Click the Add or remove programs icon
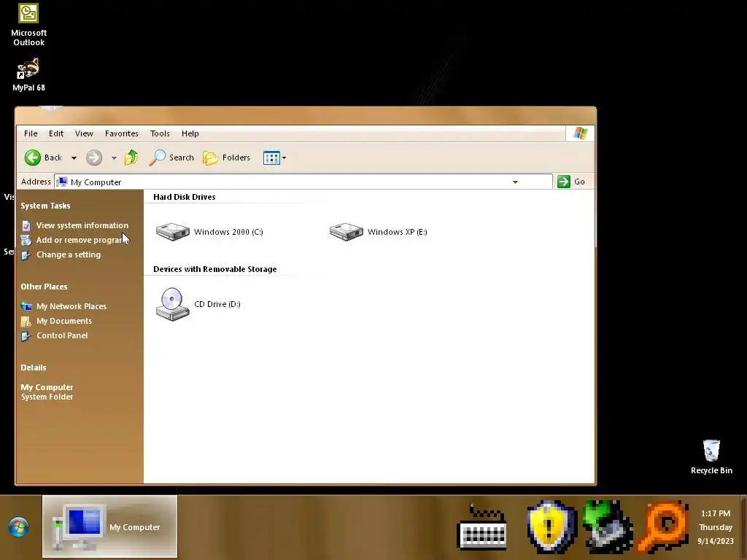This screenshot has width=747, height=560. coord(26,241)
